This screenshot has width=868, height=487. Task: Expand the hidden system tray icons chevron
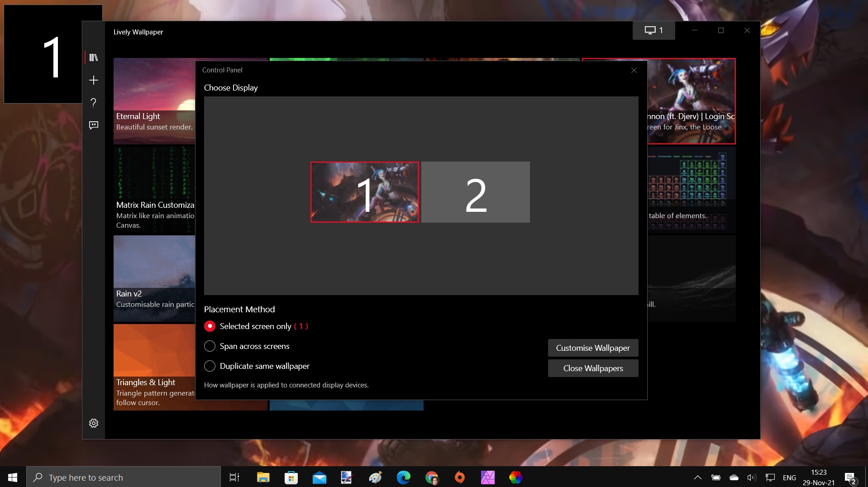(697, 477)
